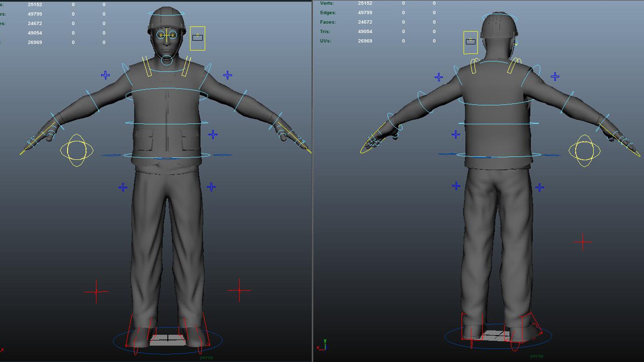Viewport: 644px width, 362px height.
Task: Click the '49799' edges count in the back view HUD
Action: [365, 13]
